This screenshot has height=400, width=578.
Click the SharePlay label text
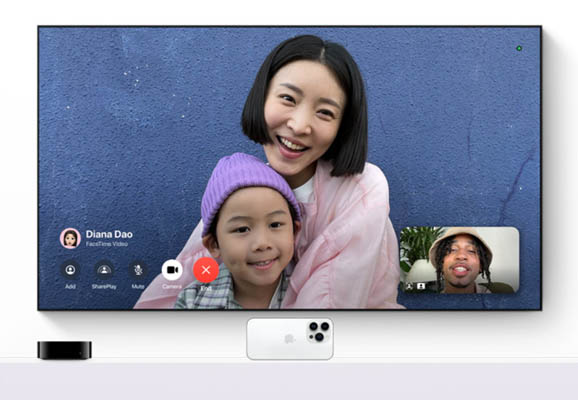(104, 286)
